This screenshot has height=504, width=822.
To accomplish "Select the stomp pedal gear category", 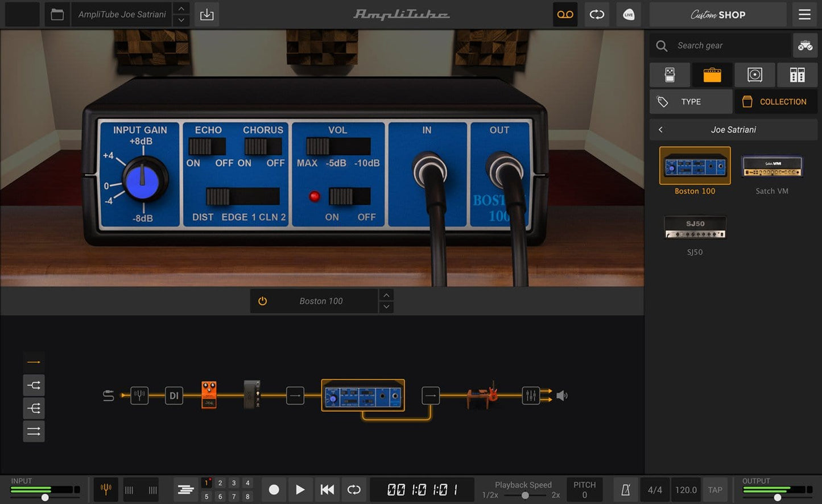I will pos(670,75).
